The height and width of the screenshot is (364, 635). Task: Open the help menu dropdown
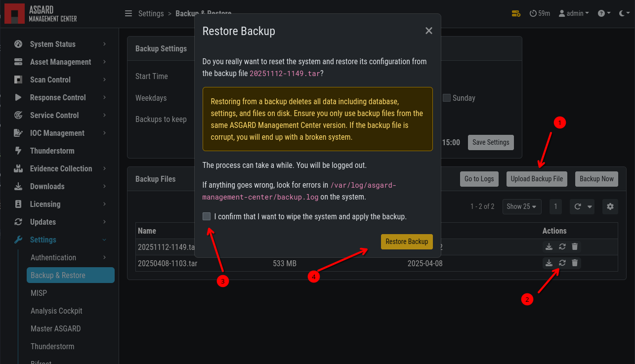click(x=604, y=13)
